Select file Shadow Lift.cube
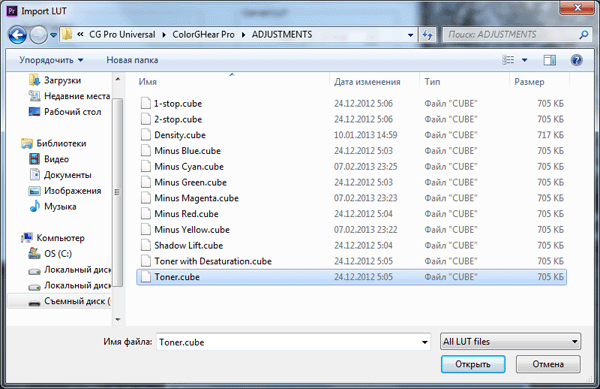The width and height of the screenshot is (600, 389). 352,245
